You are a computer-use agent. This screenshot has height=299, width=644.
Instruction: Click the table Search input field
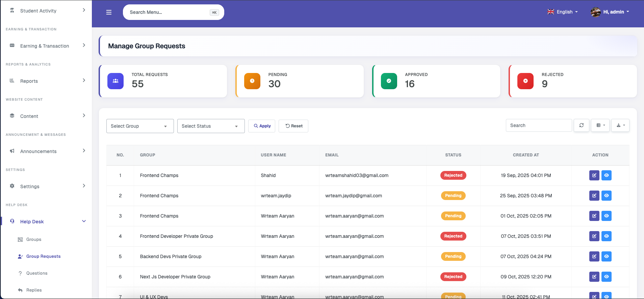click(539, 125)
